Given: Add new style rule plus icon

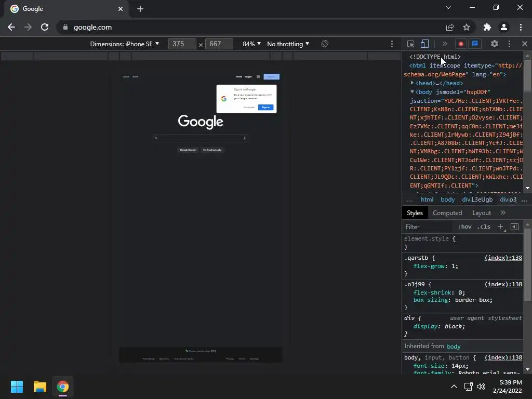Looking at the screenshot, I should point(500,227).
